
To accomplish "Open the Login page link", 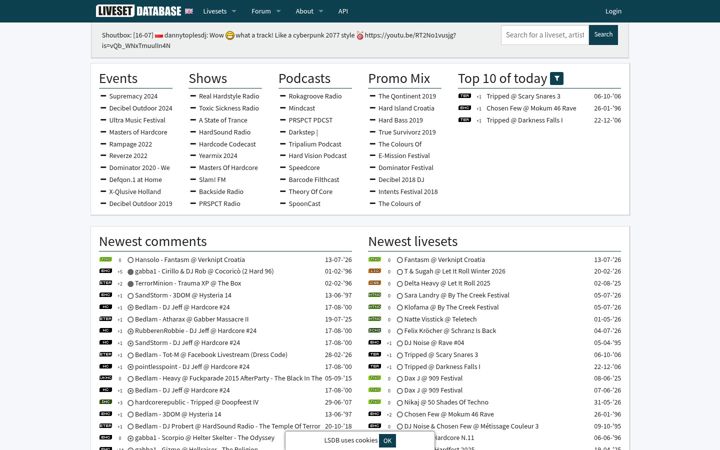I will point(613,11).
